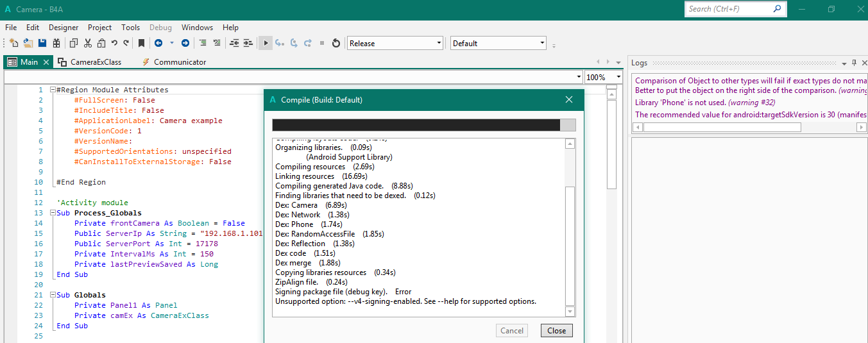This screenshot has width=868, height=343.
Task: Collapse the Sub Globals block
Action: point(53,295)
